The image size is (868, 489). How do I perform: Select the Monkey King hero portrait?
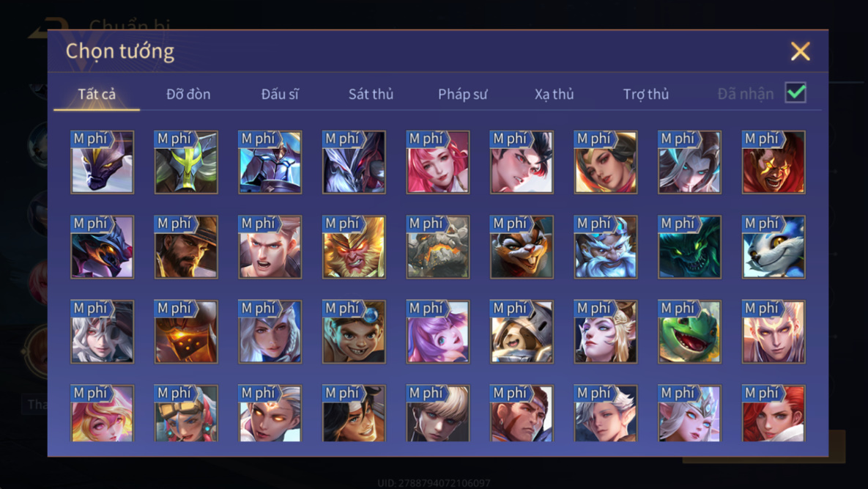(354, 247)
